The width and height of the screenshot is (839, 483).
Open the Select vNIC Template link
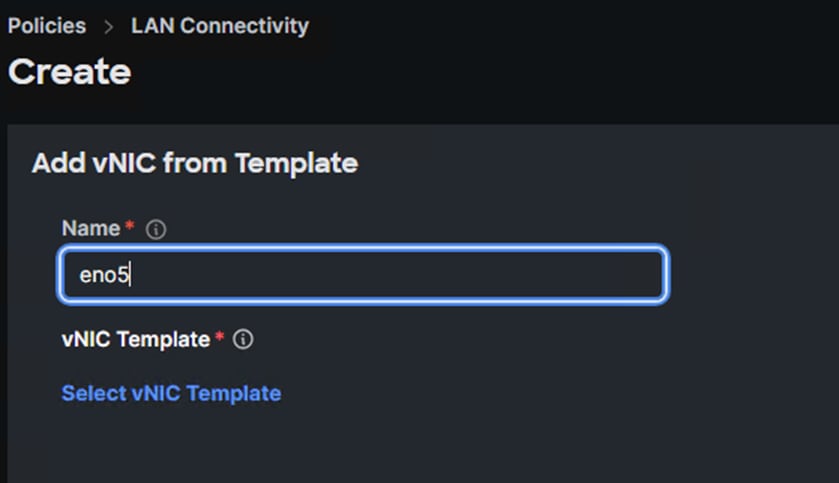pos(171,393)
